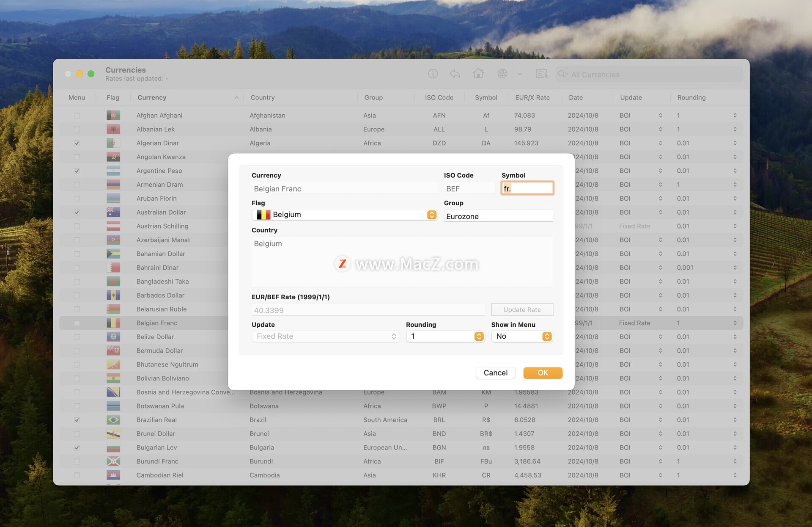Click the info icon in the toolbar
This screenshot has width=812, height=527.
coord(433,74)
